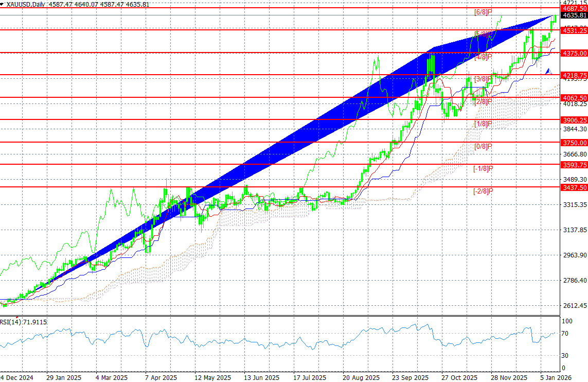Click the 17 Jul 2025 date label
This screenshot has width=588, height=382.
pos(310,377)
